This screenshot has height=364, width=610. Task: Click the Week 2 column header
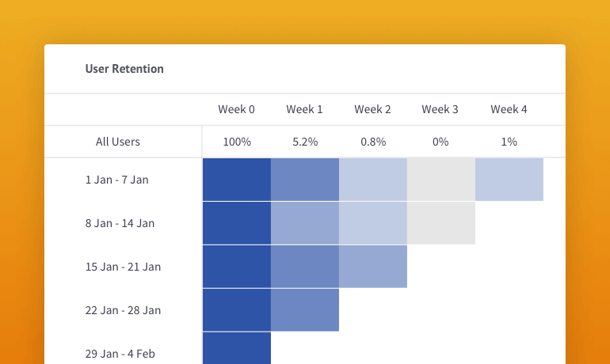[372, 109]
